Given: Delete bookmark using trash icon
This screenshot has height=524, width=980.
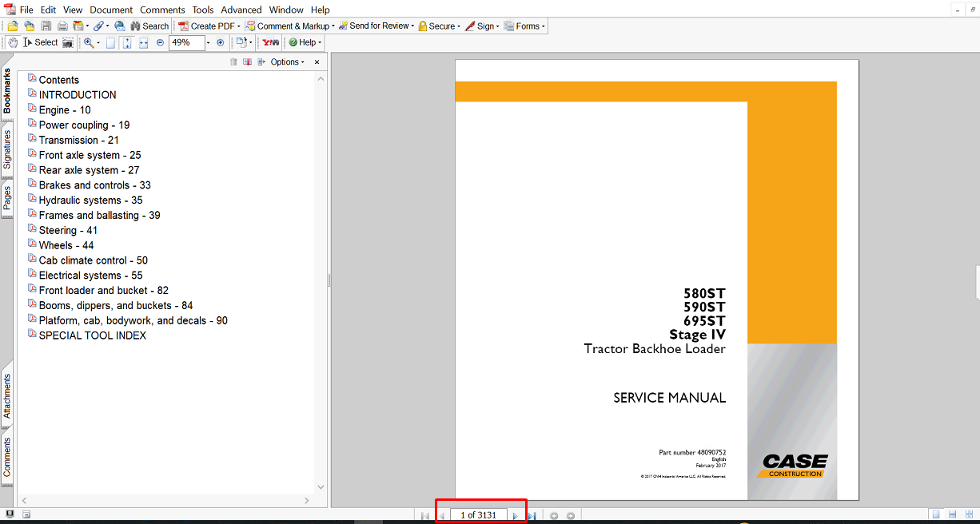Looking at the screenshot, I should (233, 62).
